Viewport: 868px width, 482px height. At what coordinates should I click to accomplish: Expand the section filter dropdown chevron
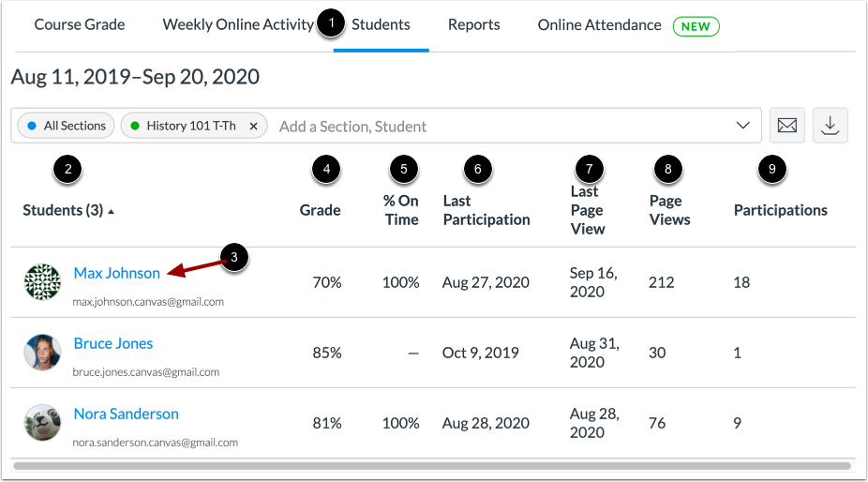(x=742, y=126)
